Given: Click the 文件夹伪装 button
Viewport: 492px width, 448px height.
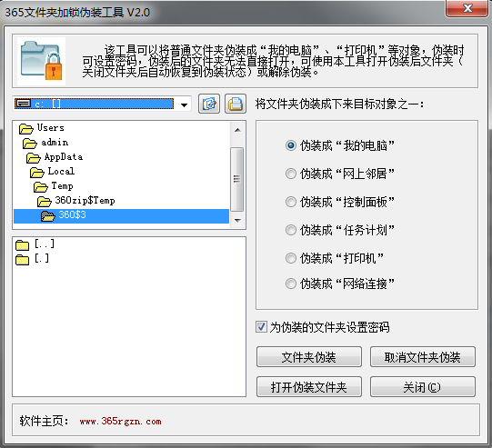Looking at the screenshot, I should 309,357.
